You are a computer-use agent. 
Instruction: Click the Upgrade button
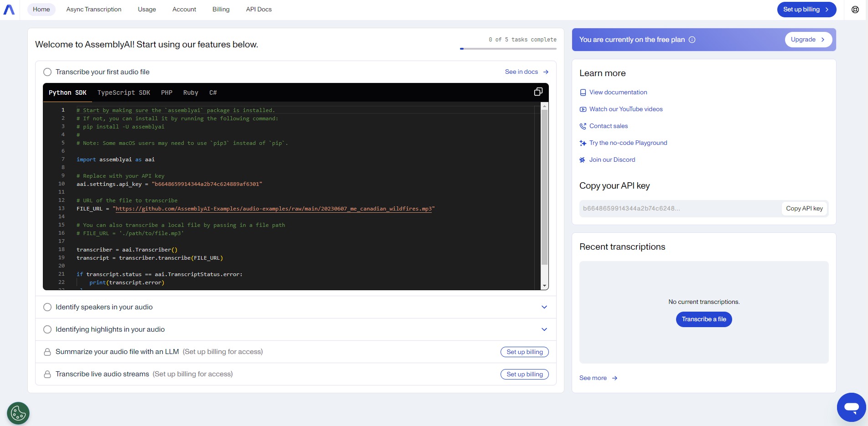(x=808, y=40)
